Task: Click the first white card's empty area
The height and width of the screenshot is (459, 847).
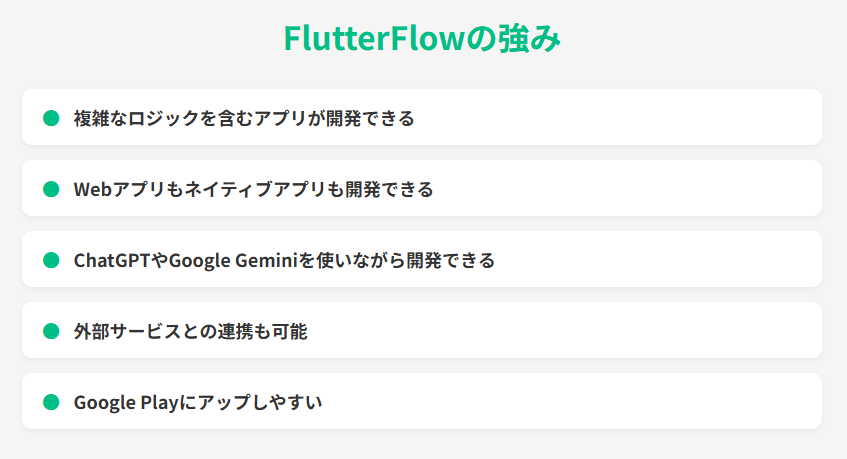Action: coord(616,117)
